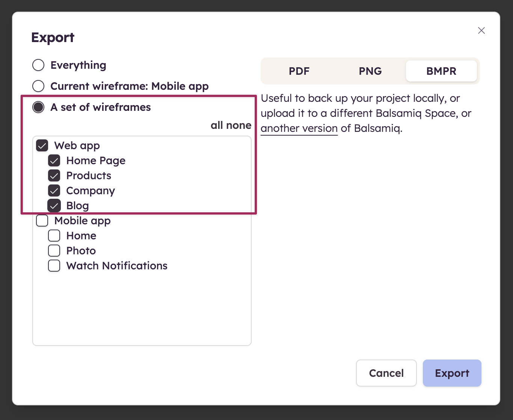Uncheck the Home Page checkbox

coord(54,160)
